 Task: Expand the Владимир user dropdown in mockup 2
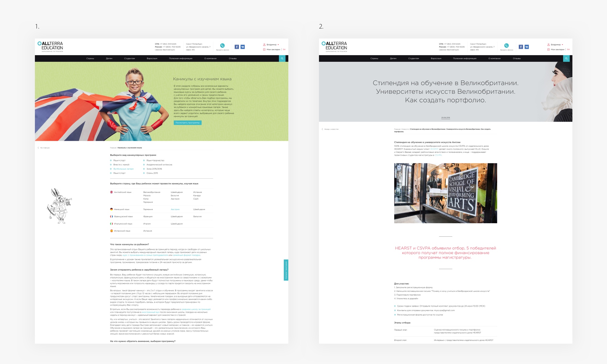point(557,45)
